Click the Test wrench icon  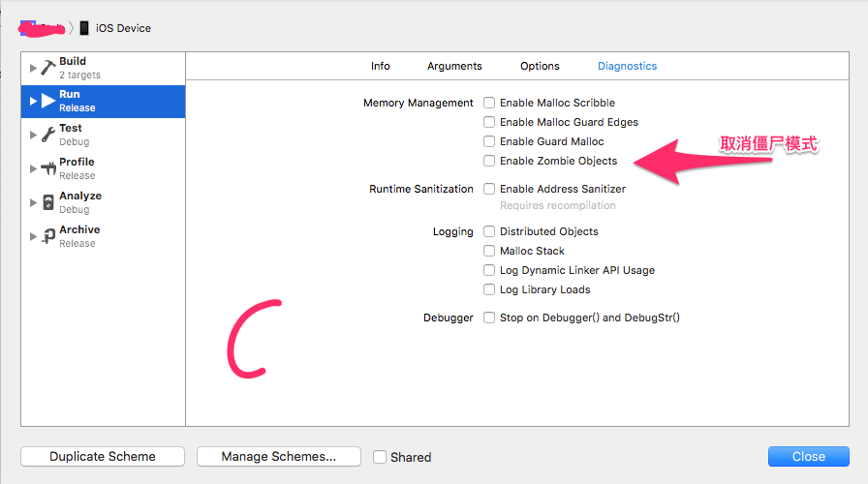[47, 135]
